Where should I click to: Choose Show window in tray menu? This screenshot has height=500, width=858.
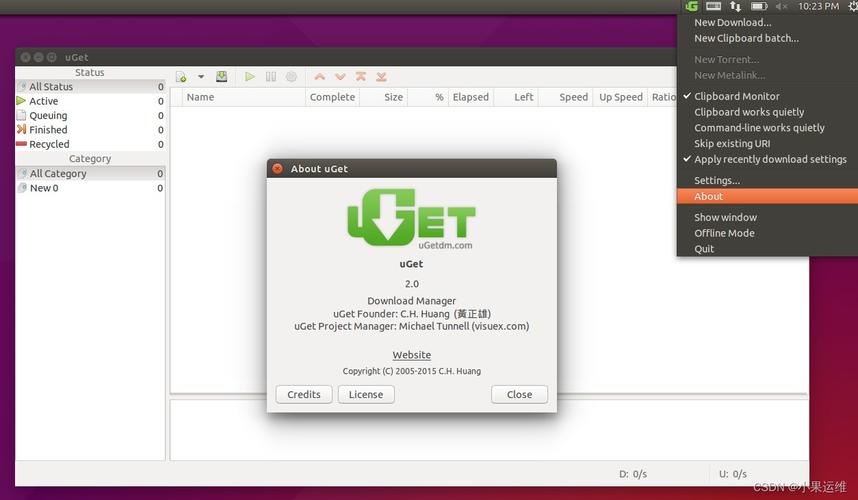click(767, 217)
